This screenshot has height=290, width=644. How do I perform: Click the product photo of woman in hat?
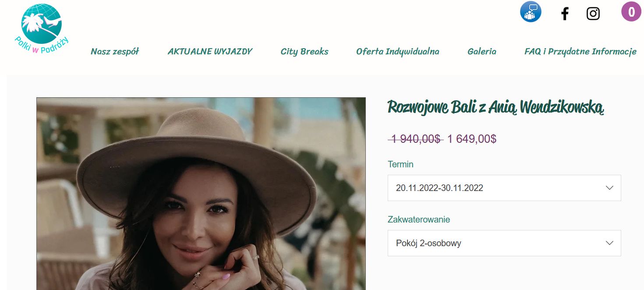[x=201, y=194]
